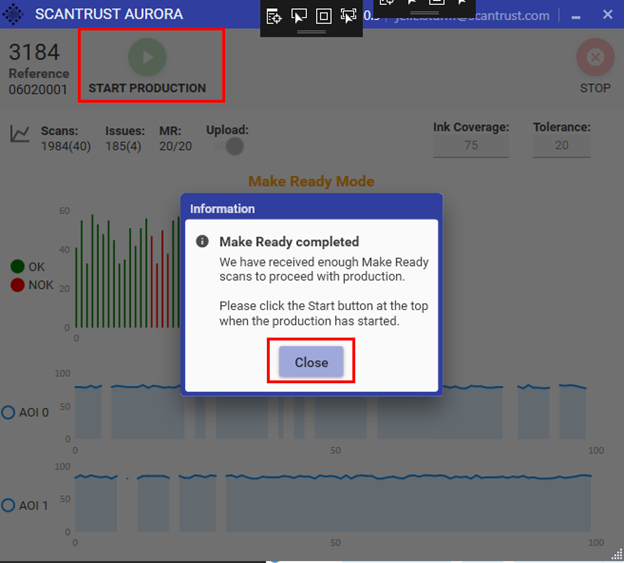Click the info icon beside Make Ready completed
625x563 pixels.
[202, 241]
